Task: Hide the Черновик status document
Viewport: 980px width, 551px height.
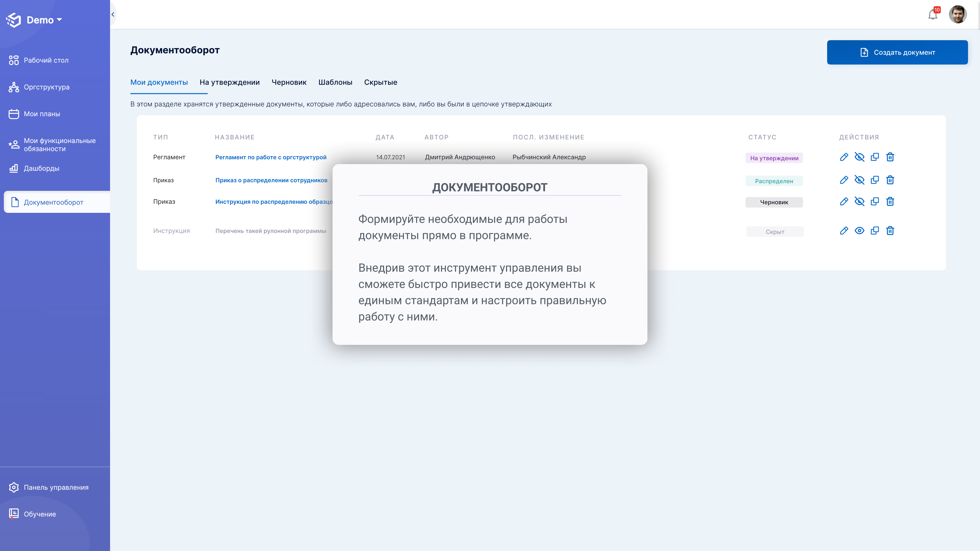Action: click(x=859, y=202)
